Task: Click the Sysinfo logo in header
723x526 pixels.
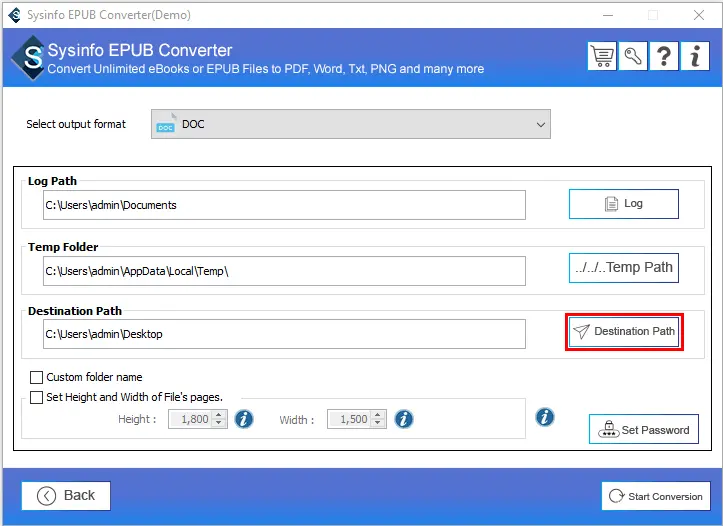Action: (x=28, y=58)
